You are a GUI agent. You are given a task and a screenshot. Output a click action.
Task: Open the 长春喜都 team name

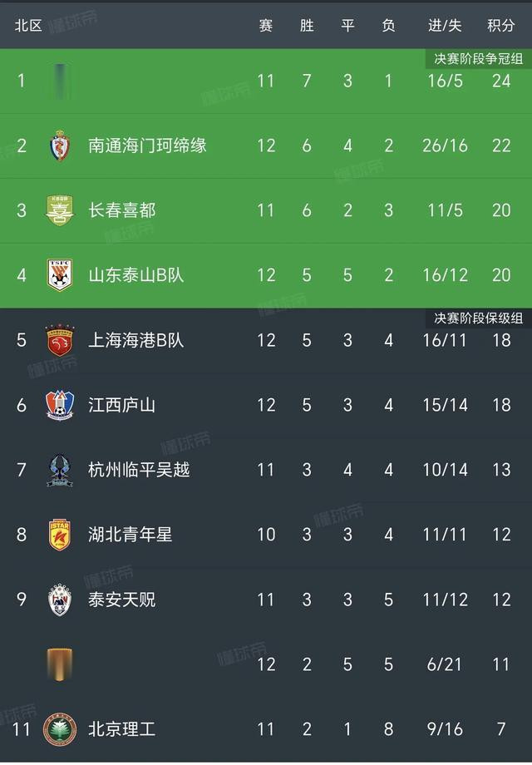122,210
